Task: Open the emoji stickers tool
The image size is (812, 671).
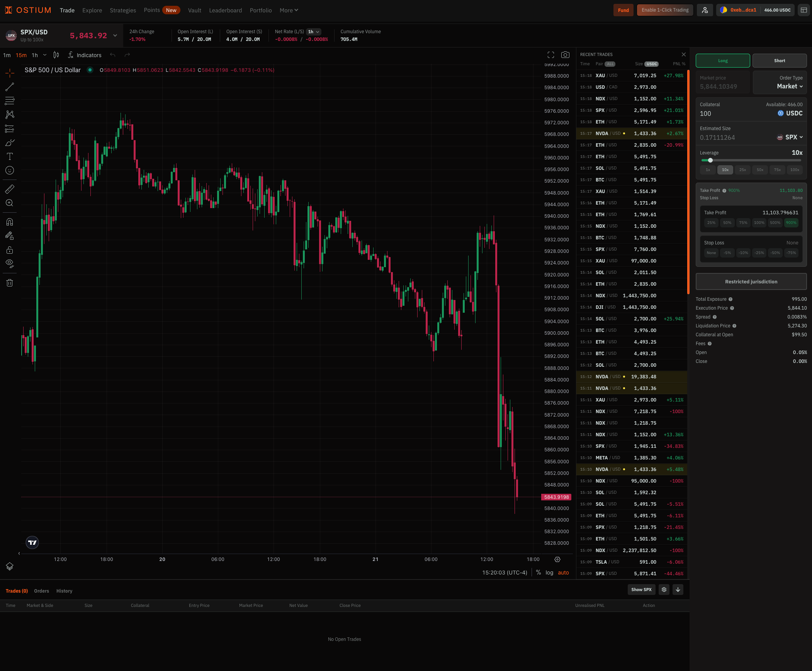Action: pos(9,170)
